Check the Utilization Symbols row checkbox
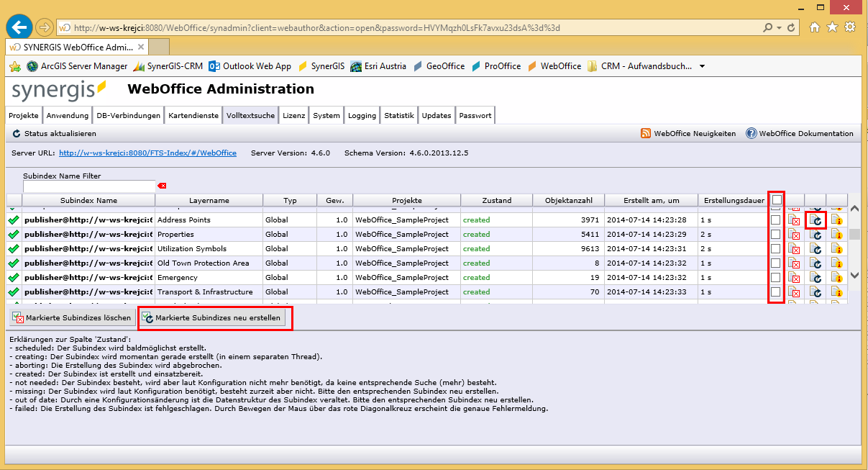The image size is (868, 470). click(x=775, y=248)
